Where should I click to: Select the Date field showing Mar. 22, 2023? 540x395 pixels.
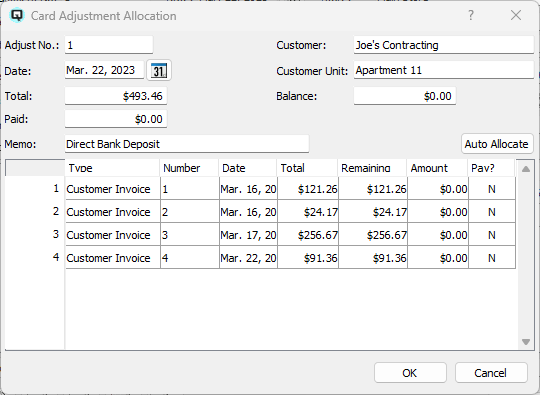(105, 70)
